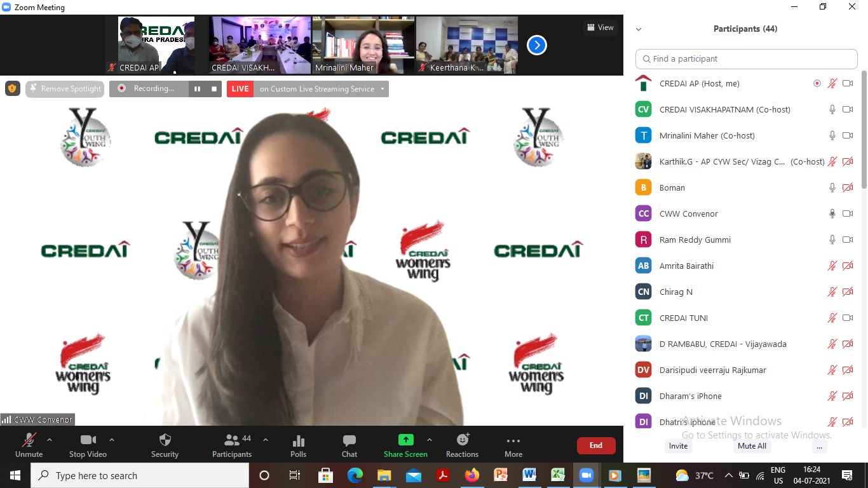Open Firefox from taskbar
Image resolution: width=868 pixels, height=488 pixels.
pos(471,475)
